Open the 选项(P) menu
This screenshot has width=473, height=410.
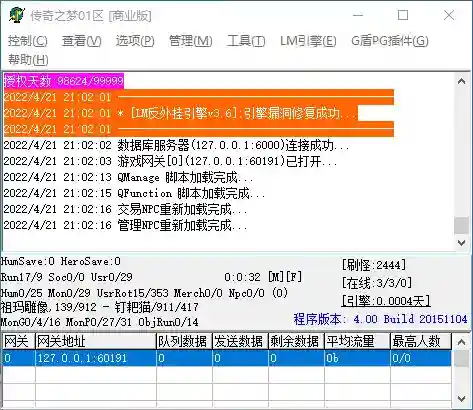click(135, 41)
